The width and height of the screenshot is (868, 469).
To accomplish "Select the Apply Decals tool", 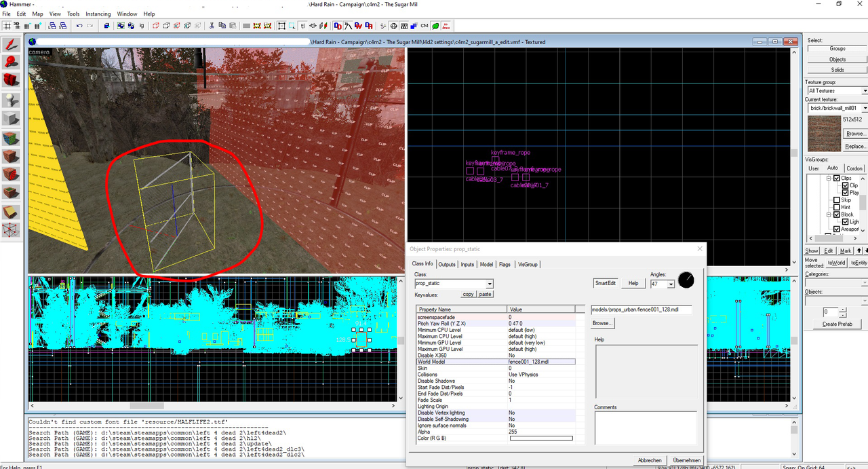I will (x=11, y=174).
